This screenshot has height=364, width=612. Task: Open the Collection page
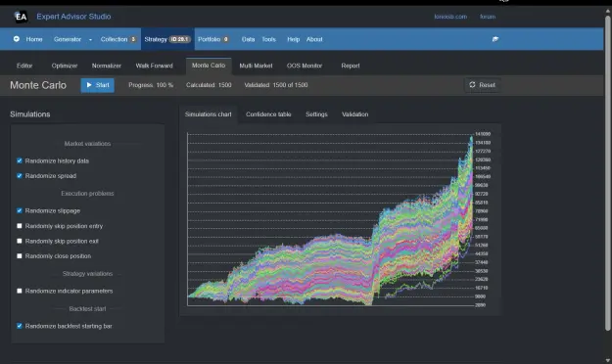pyautogui.click(x=118, y=39)
